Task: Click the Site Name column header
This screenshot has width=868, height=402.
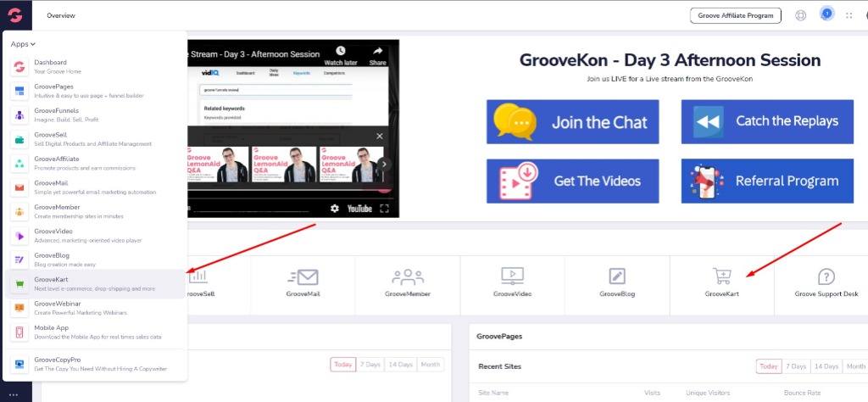Action: tap(493, 393)
